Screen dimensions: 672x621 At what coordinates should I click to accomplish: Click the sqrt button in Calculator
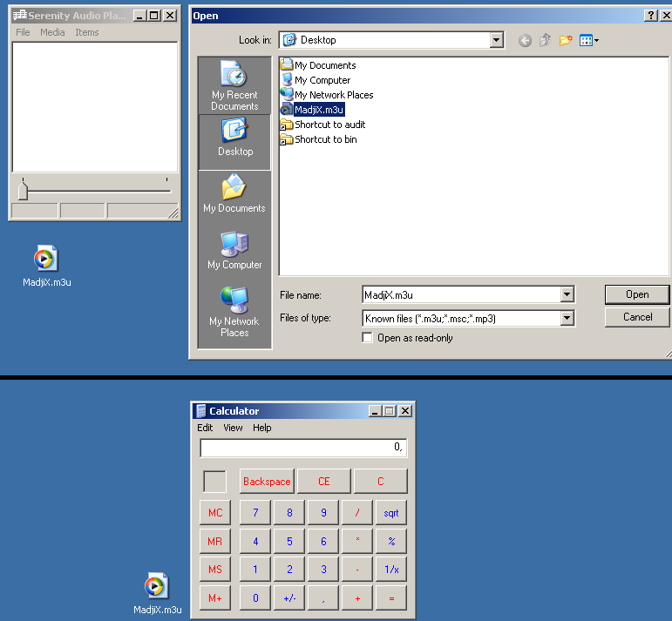pyautogui.click(x=390, y=513)
